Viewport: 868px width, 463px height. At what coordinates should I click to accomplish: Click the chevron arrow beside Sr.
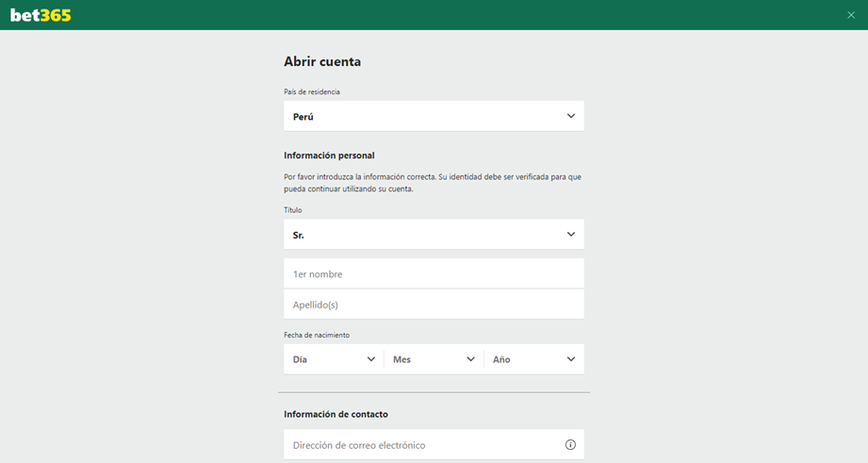(571, 235)
